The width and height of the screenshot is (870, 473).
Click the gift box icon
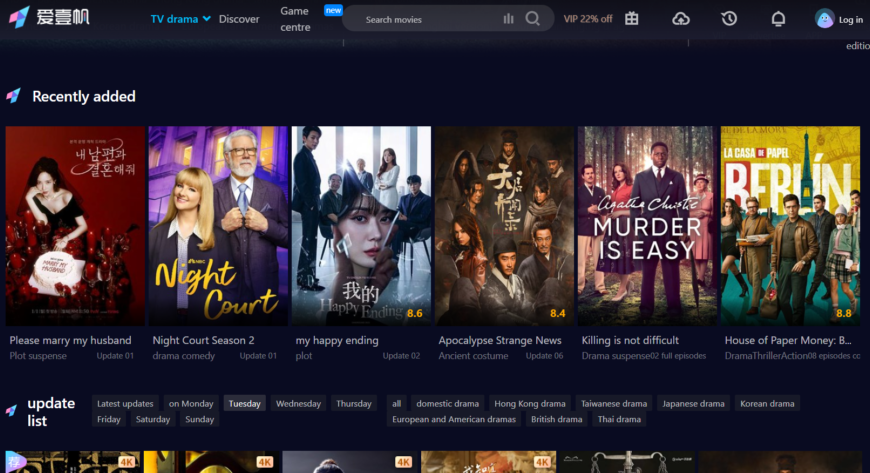pyautogui.click(x=631, y=18)
